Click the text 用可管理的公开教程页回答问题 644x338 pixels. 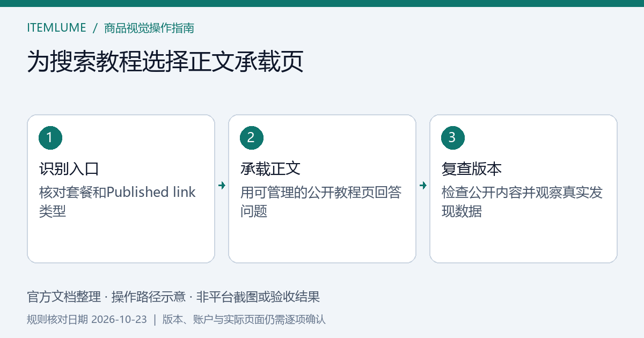point(321,202)
